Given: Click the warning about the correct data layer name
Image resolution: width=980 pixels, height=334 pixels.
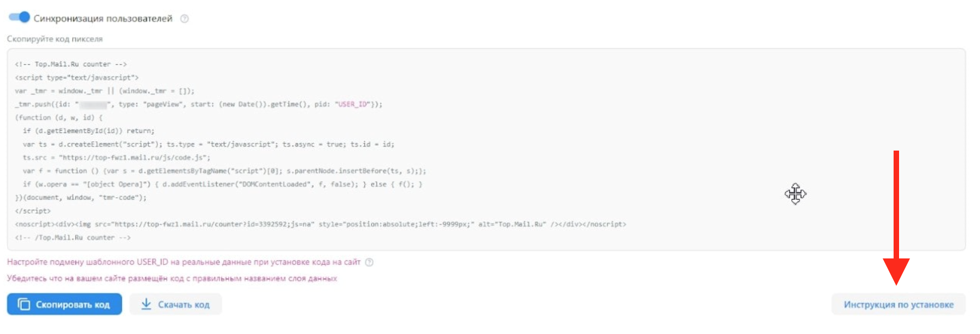Looking at the screenshot, I should [172, 278].
